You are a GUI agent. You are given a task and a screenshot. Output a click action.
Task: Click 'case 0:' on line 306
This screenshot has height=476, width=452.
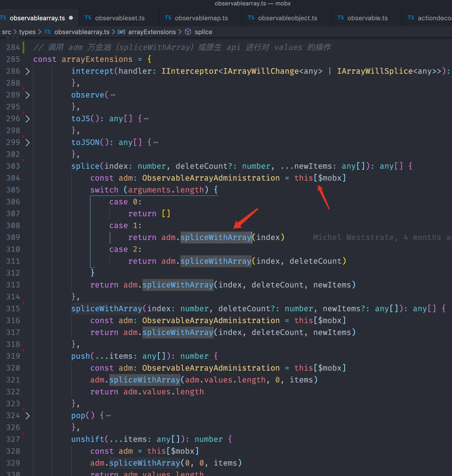[x=125, y=202]
